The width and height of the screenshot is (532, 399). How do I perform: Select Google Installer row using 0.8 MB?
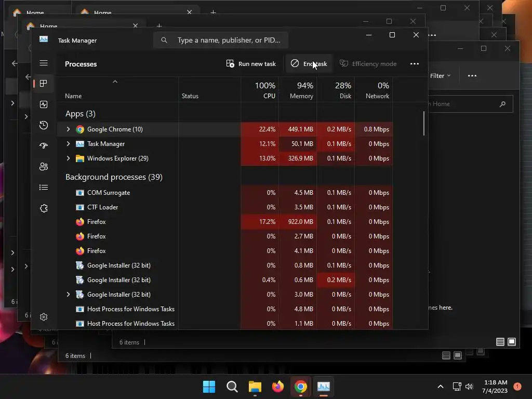tap(225, 265)
